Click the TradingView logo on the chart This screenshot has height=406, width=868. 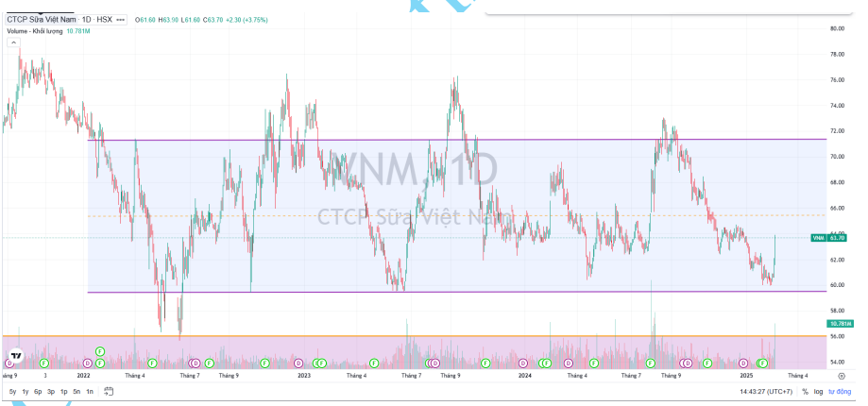(x=17, y=356)
